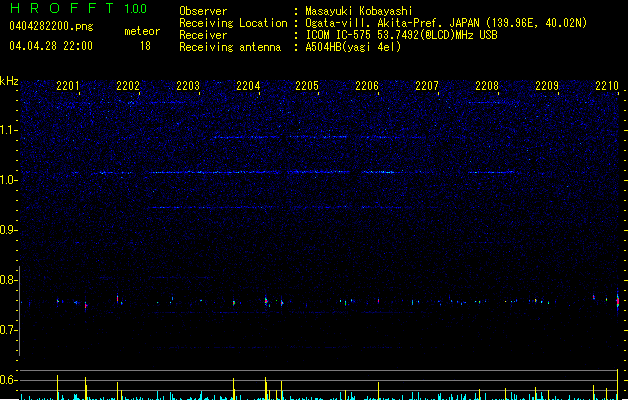Click the 1.1 kHz axis label
Screen dimensions: 629x400
point(8,130)
